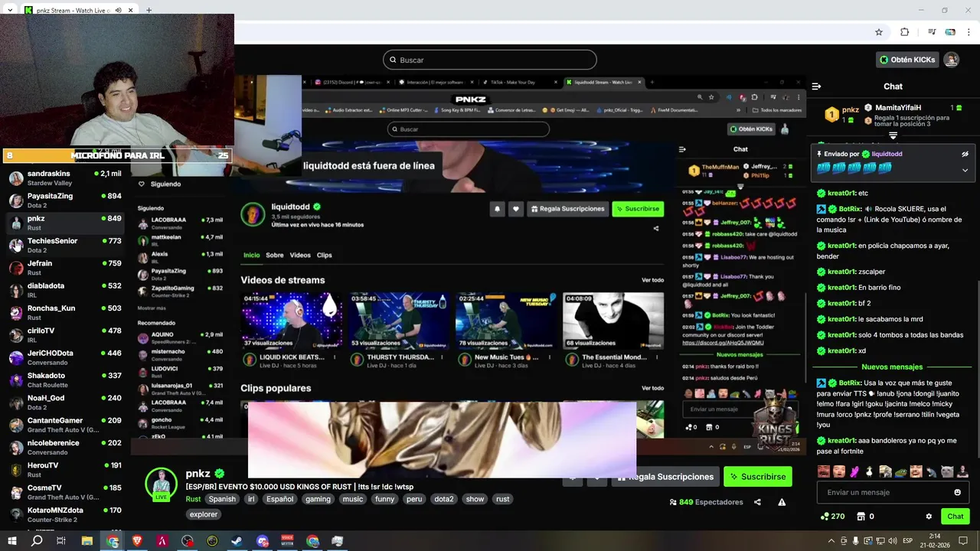Open CosmeTV channel in sidebar

tap(65, 492)
